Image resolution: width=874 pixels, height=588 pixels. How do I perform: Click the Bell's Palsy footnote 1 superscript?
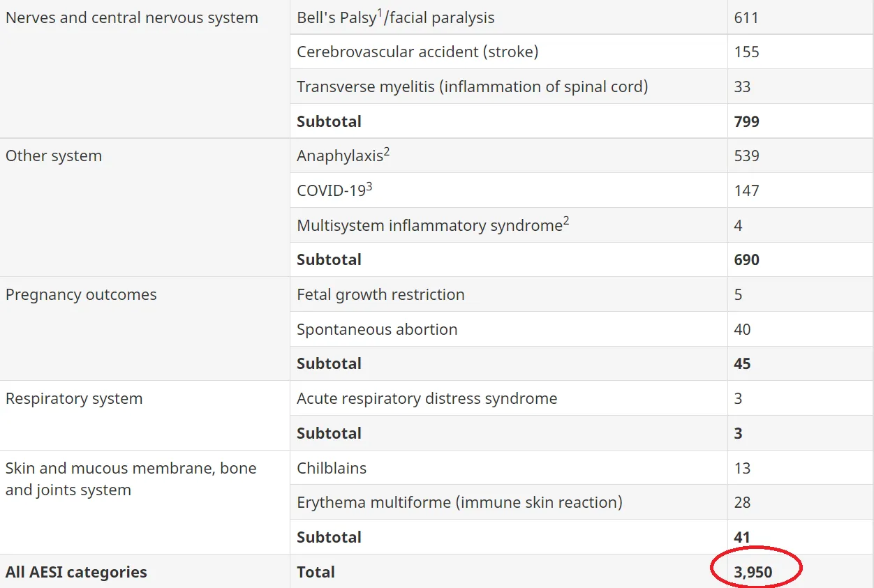point(380,13)
